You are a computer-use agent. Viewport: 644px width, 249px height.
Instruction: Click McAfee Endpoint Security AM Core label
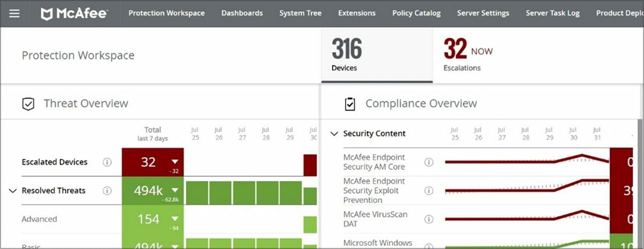(x=374, y=162)
